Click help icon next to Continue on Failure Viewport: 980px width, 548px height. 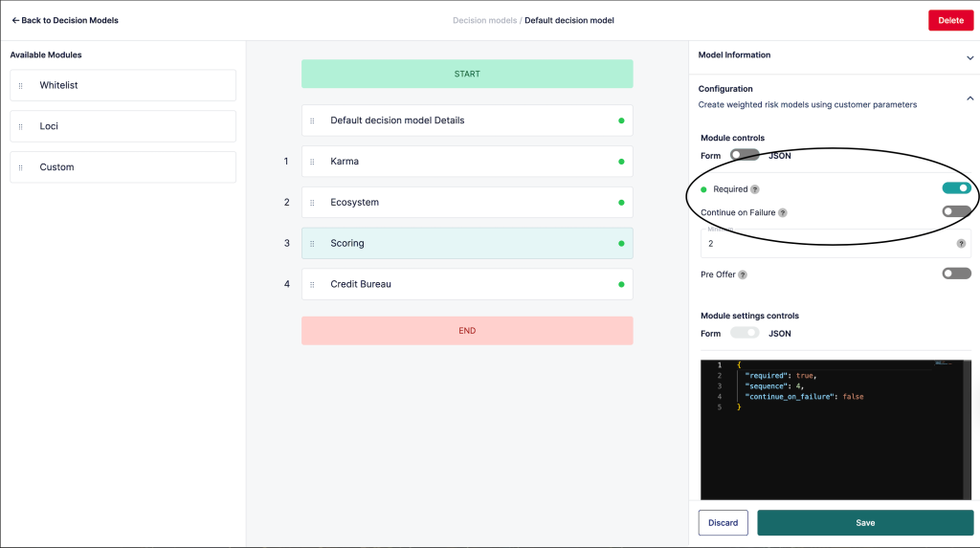point(783,212)
